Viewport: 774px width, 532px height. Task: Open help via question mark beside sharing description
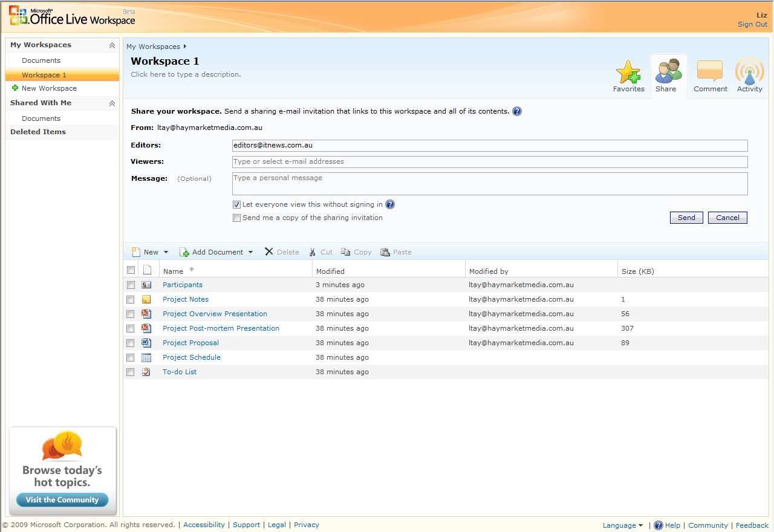(x=517, y=111)
